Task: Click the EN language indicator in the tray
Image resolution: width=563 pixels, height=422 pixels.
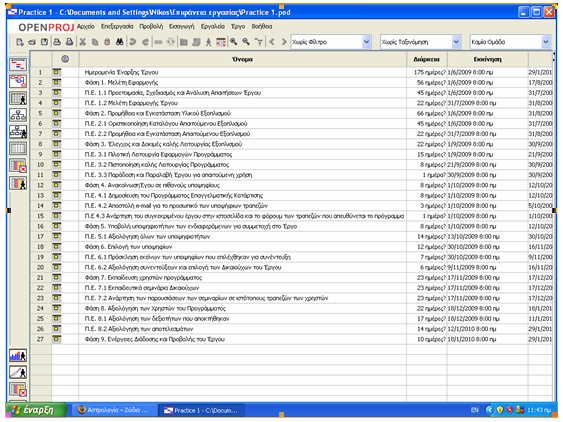Action: [x=475, y=410]
